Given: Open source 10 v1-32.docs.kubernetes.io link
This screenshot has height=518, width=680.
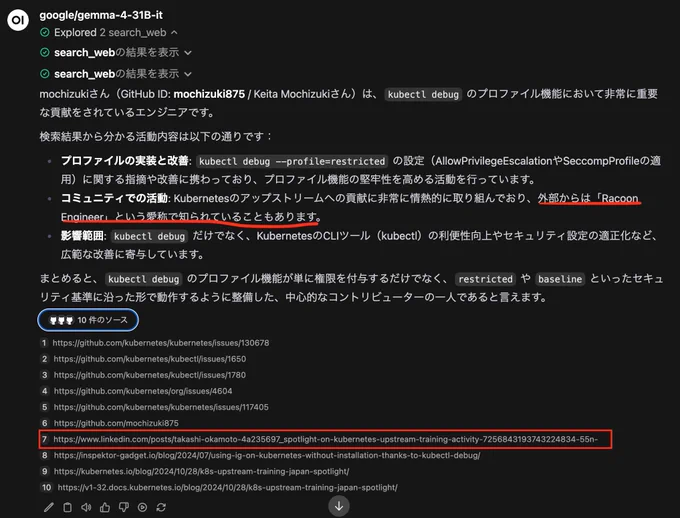Looking at the screenshot, I should (x=227, y=488).
